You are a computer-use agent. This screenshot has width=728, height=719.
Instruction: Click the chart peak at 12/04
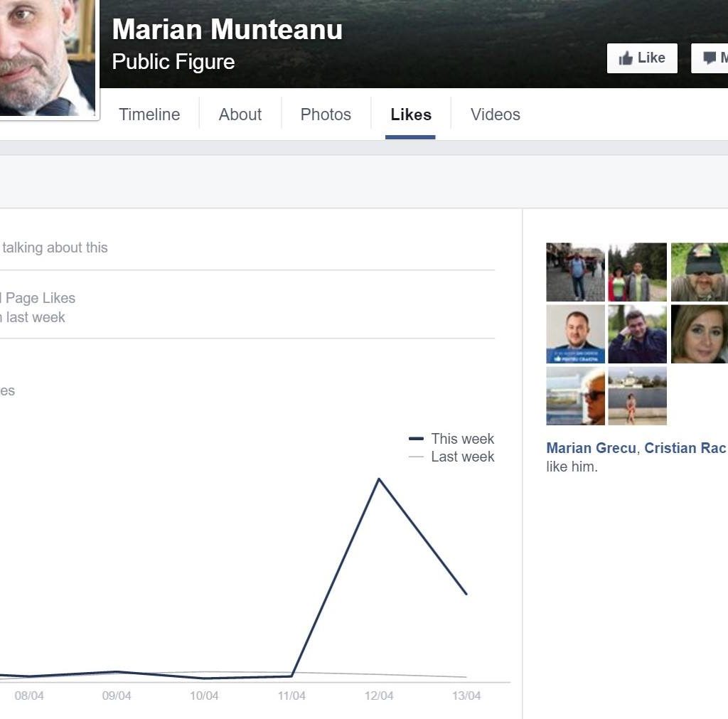click(x=380, y=480)
